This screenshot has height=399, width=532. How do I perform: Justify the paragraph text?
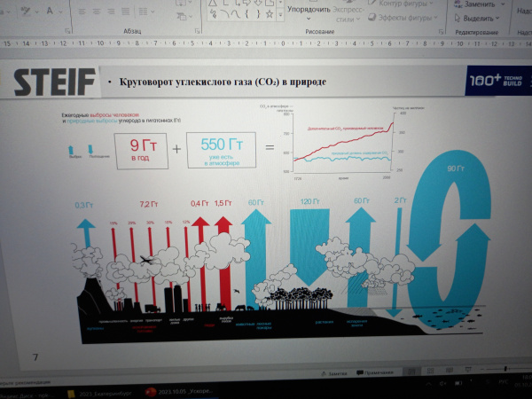point(126,12)
